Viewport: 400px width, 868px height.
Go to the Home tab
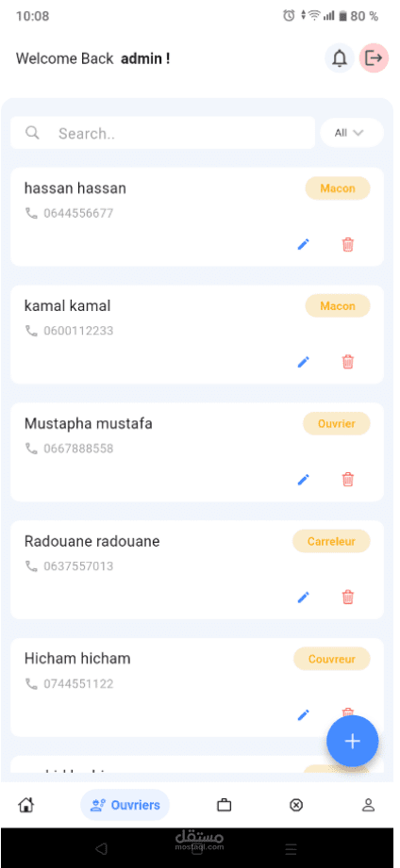click(x=26, y=805)
